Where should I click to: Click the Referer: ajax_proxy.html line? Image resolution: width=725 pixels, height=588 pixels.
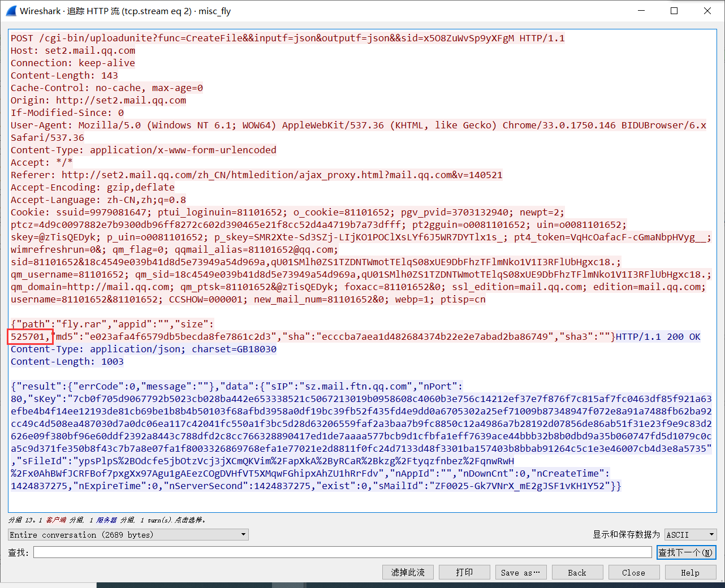click(x=257, y=175)
